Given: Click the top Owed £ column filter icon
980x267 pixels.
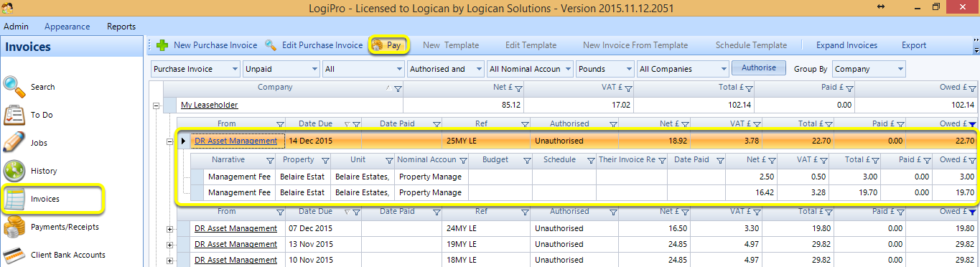Looking at the screenshot, I should tap(972, 88).
